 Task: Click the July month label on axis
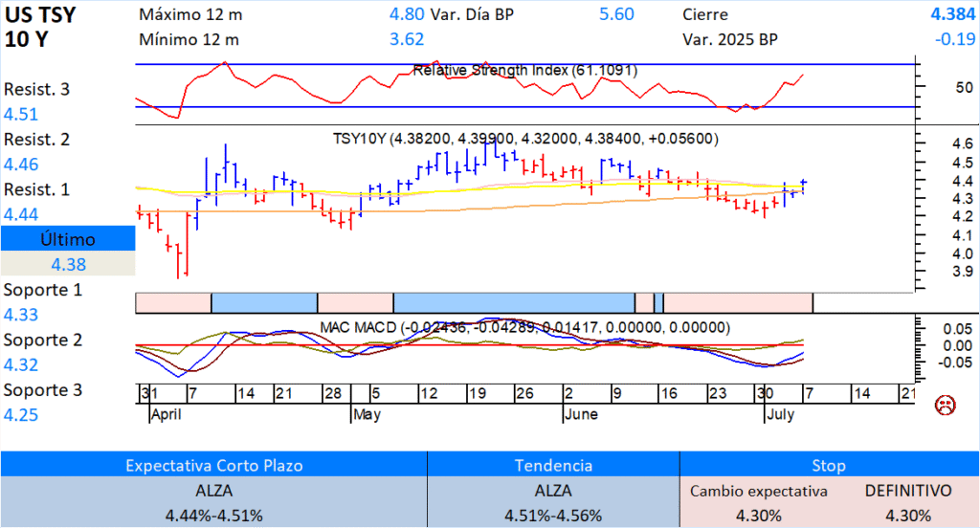coord(781,415)
